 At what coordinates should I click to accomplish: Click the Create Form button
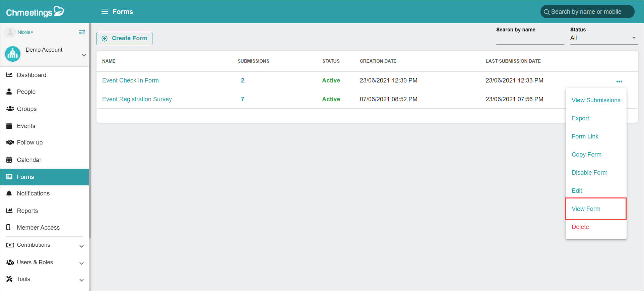pos(124,39)
